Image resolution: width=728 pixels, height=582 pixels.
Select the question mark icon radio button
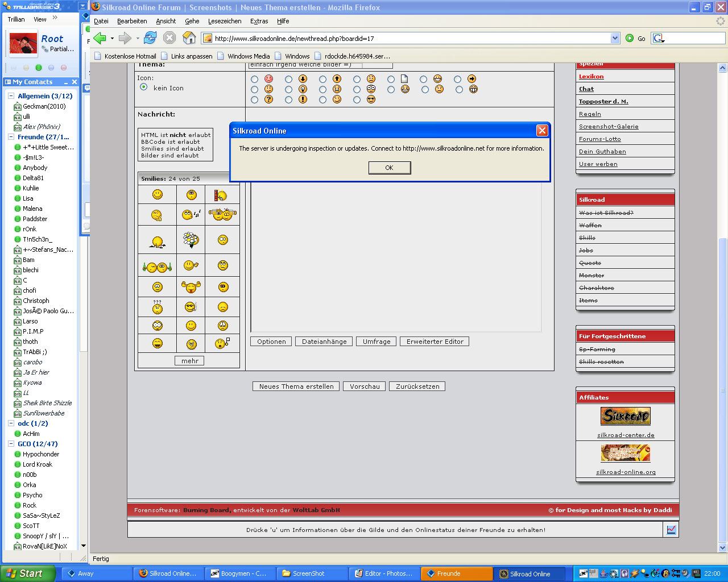[x=254, y=99]
